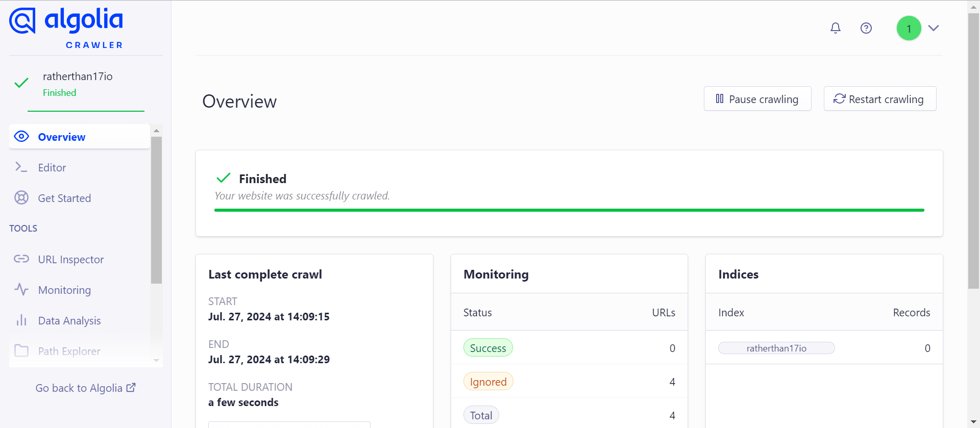Expand the account dropdown chevron

tap(934, 28)
